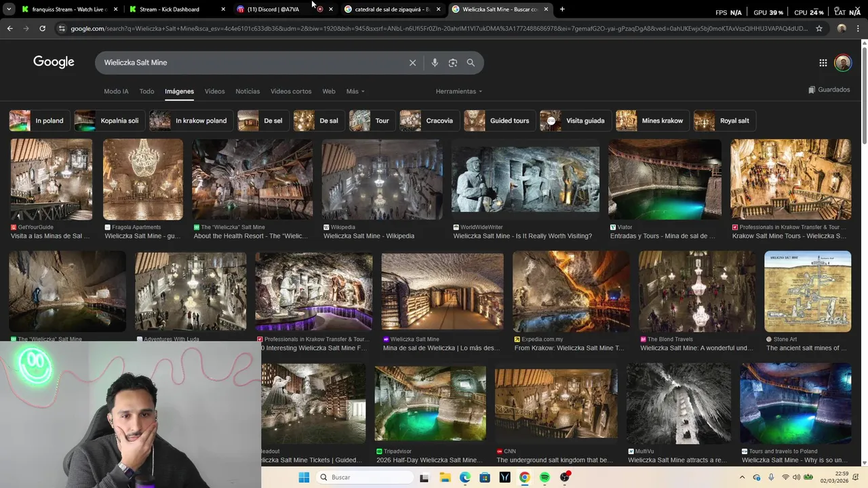Bookmark this page with the star
Viewport: 868px width, 488px height.
tap(819, 28)
